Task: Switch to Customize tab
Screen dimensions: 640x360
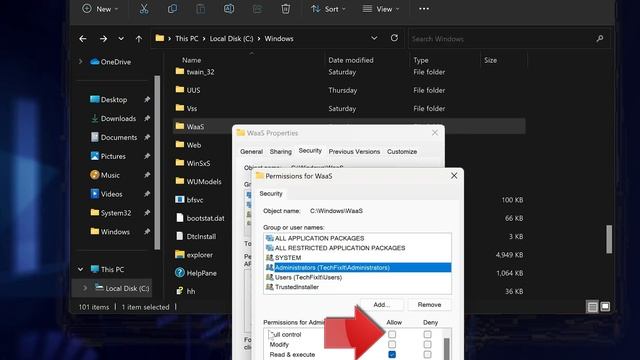Action: click(x=402, y=151)
